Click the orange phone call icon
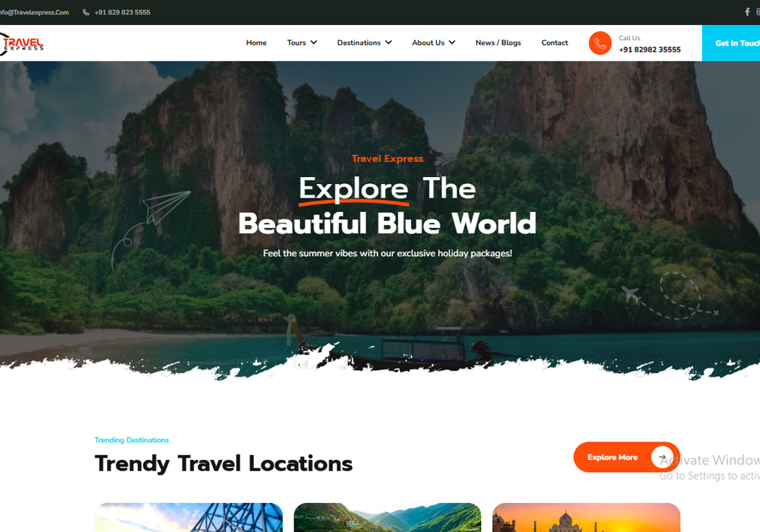This screenshot has width=760, height=532. tap(600, 43)
